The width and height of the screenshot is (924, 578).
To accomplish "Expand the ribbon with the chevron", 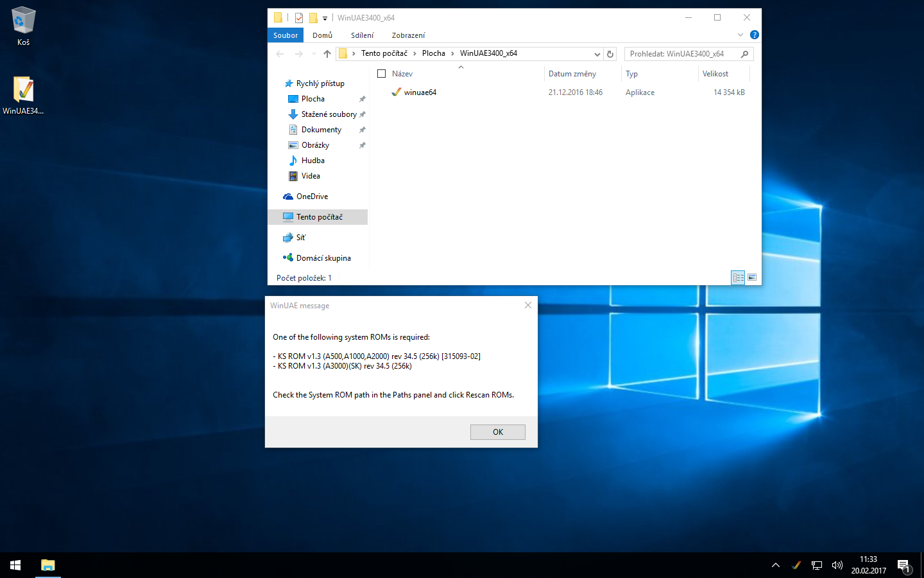I will pyautogui.click(x=740, y=35).
